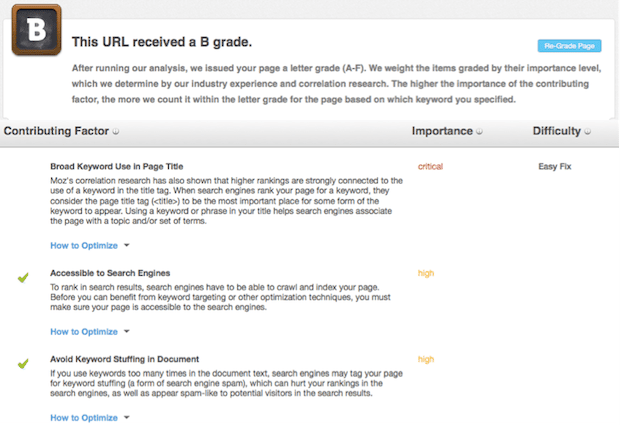Select the Importance column header
Viewport: 620px width, 425px height.
pos(443,131)
